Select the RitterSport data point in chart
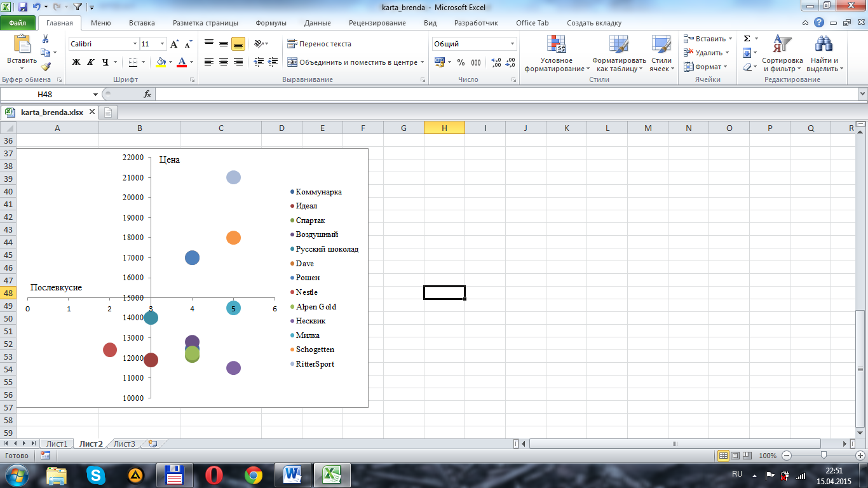Screen dimensions: 868x488 pos(233,177)
